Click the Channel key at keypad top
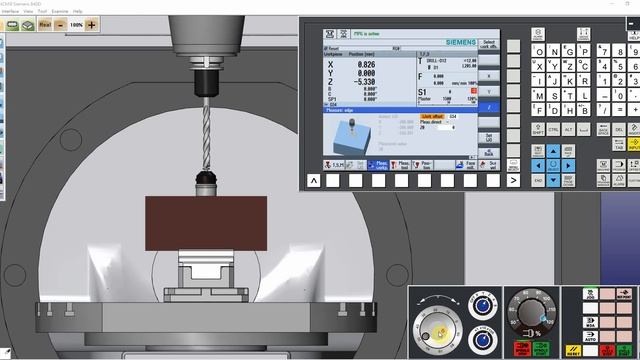Image resolution: width=640 pixels, height=360 pixels. 584,34
